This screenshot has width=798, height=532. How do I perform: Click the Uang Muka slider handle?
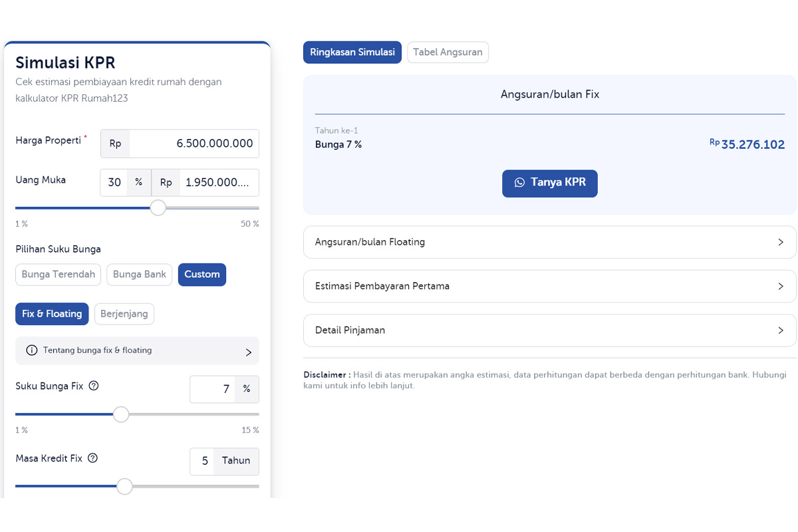pyautogui.click(x=158, y=208)
